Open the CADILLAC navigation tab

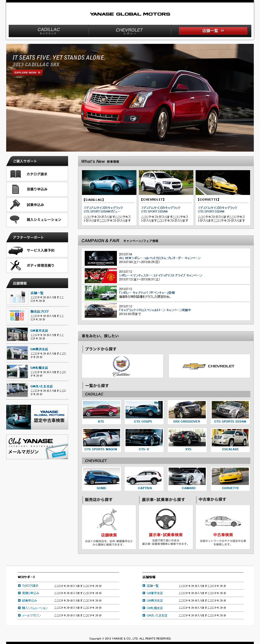click(49, 31)
